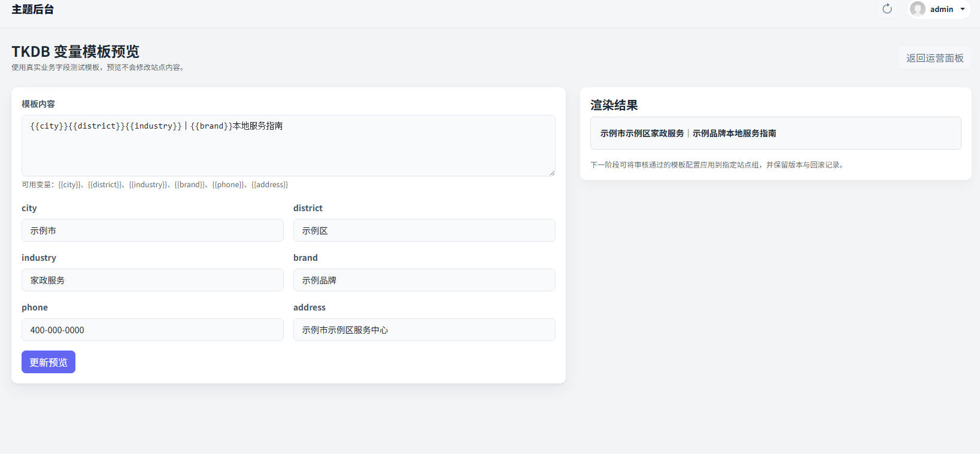Open the admin account dropdown arrow
This screenshot has height=454, width=980.
963,9
